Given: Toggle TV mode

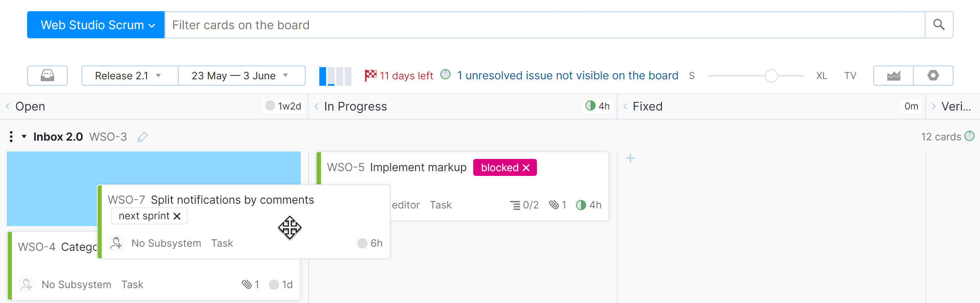Looking at the screenshot, I should click(x=850, y=76).
